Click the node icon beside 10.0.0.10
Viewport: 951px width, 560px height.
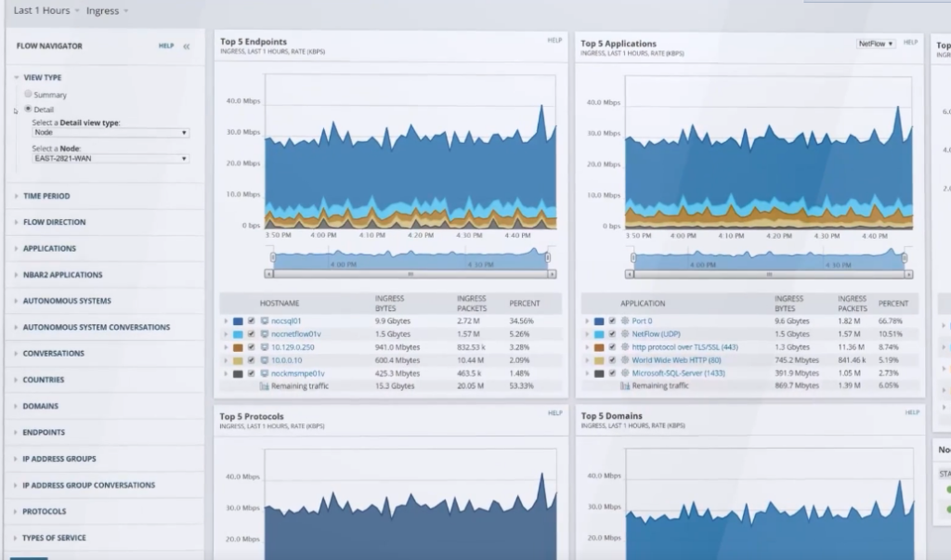[263, 360]
